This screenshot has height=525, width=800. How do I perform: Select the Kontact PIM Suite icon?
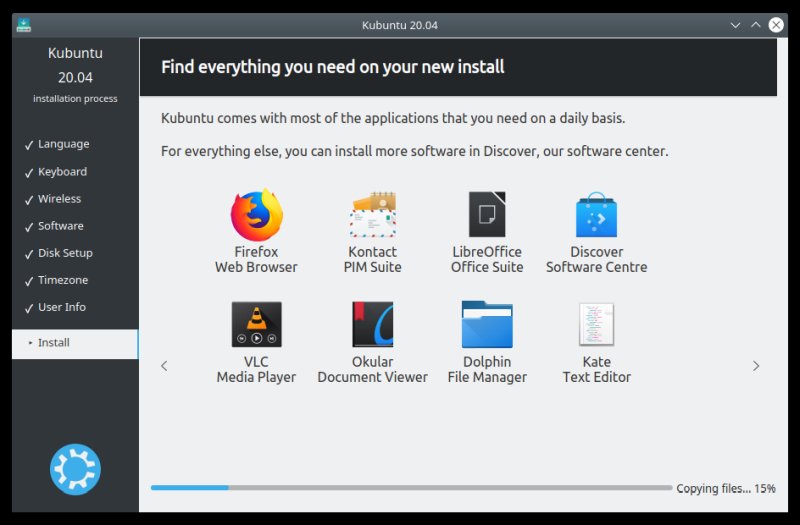(373, 215)
